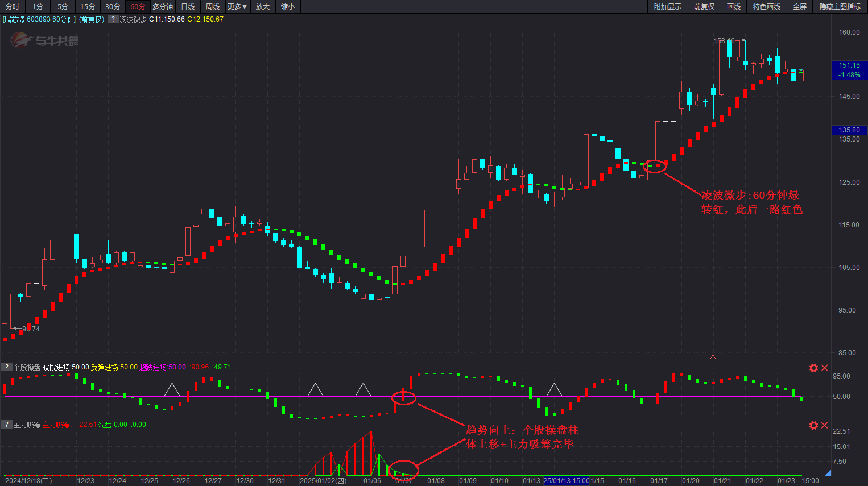This screenshot has width=868, height=486.
Task: Click the blue 135.80 price axis tag
Action: [849, 130]
